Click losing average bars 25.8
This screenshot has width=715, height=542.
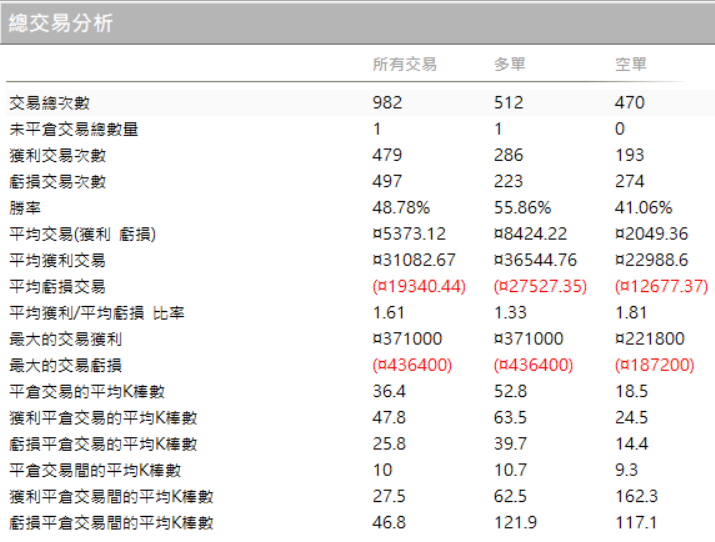(x=389, y=444)
